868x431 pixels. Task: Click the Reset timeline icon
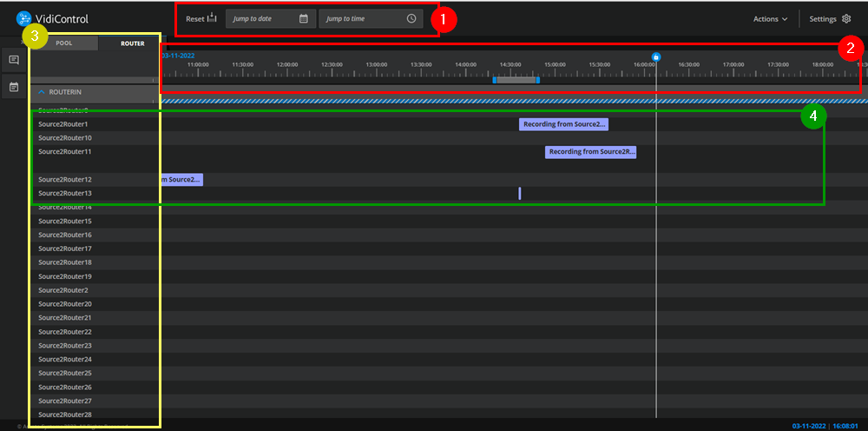pos(211,18)
